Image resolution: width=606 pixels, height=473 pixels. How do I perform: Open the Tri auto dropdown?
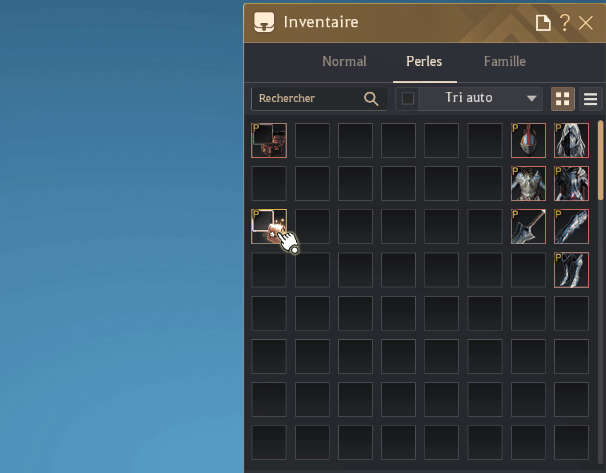click(481, 99)
